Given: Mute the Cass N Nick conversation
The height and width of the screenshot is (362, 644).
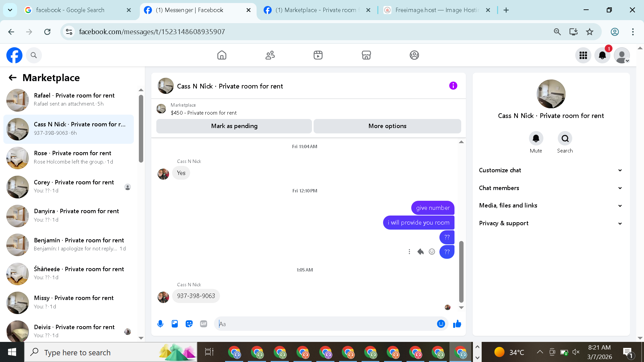Looking at the screenshot, I should pos(536,138).
